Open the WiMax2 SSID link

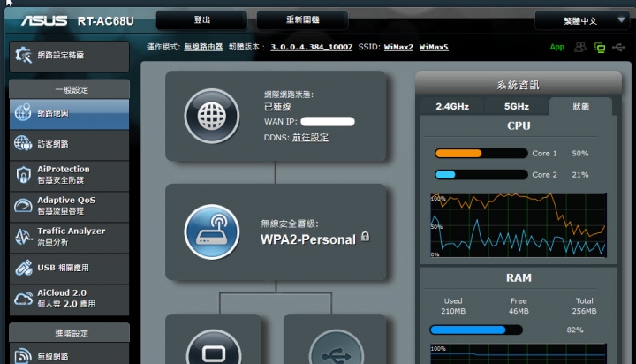(x=398, y=47)
